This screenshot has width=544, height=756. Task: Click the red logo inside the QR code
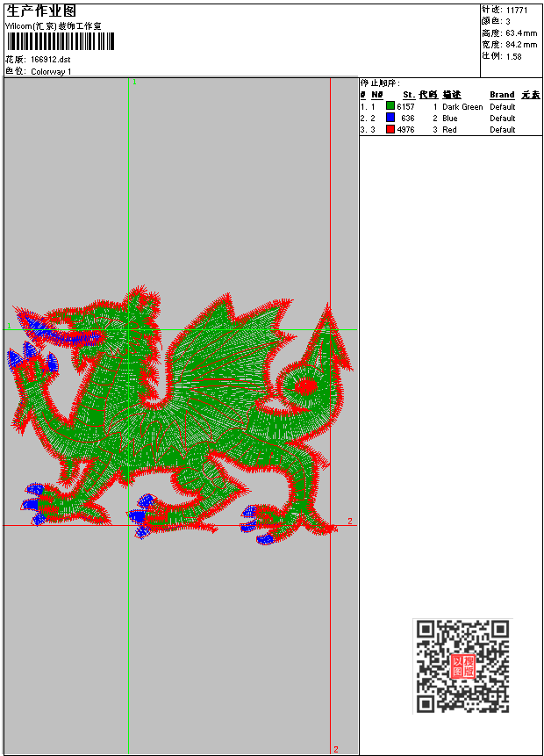tap(462, 666)
